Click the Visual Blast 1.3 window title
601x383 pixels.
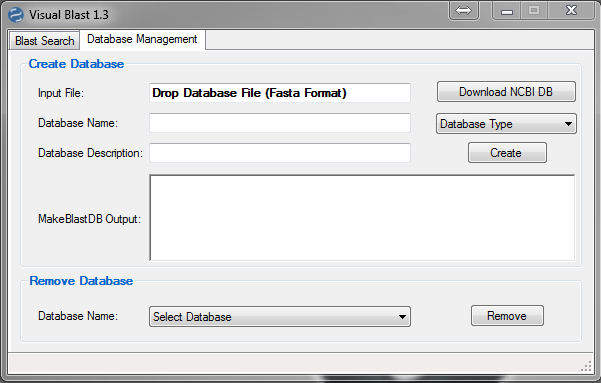click(x=69, y=15)
